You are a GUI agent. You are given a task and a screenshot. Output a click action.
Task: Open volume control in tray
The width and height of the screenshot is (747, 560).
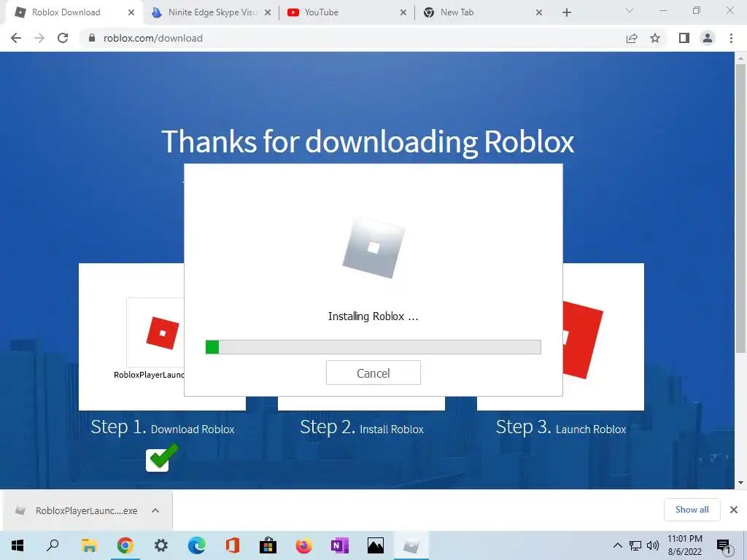coord(653,545)
